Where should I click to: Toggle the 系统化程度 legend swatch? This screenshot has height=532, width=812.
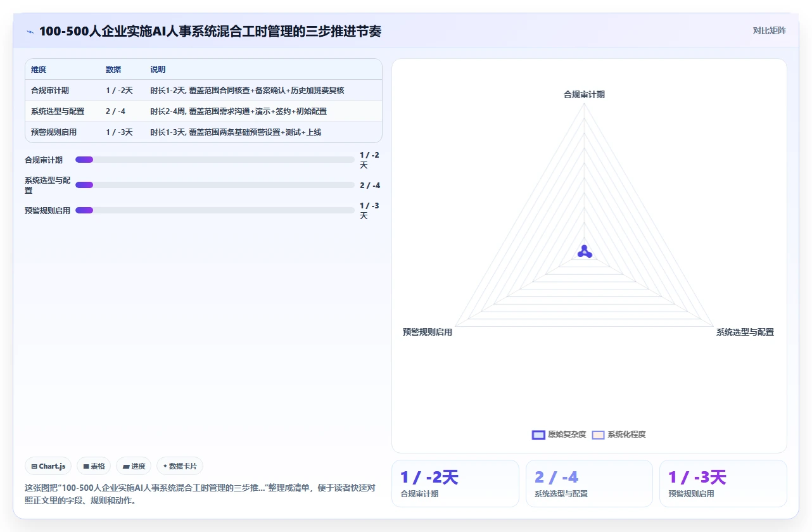[598, 434]
